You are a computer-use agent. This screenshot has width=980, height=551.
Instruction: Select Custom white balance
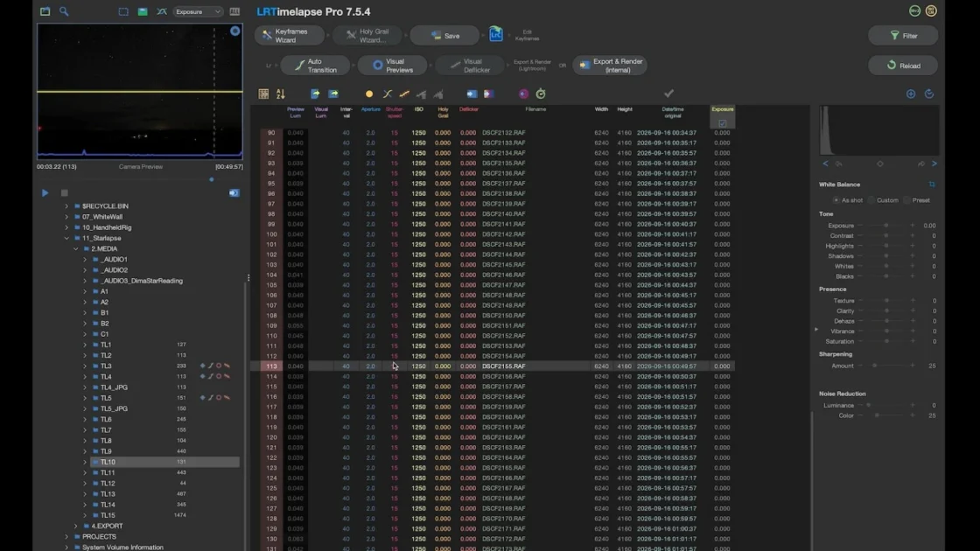coord(871,200)
